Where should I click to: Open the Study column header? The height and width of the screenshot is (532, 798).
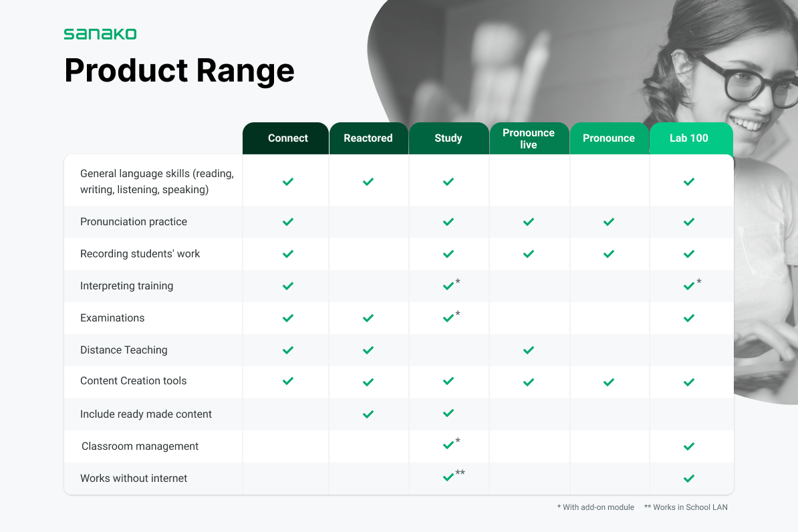pyautogui.click(x=448, y=138)
